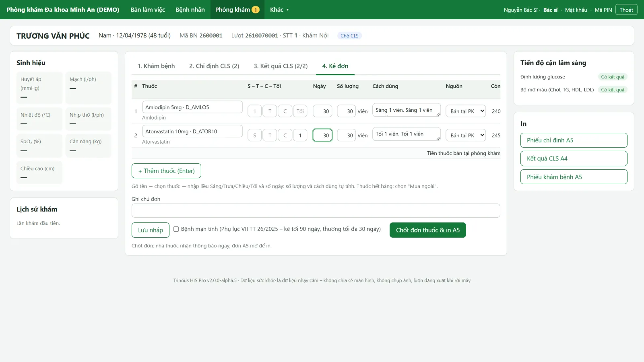Print Phiếu chỉ định A5
This screenshot has height=362, width=644.
[574, 140]
